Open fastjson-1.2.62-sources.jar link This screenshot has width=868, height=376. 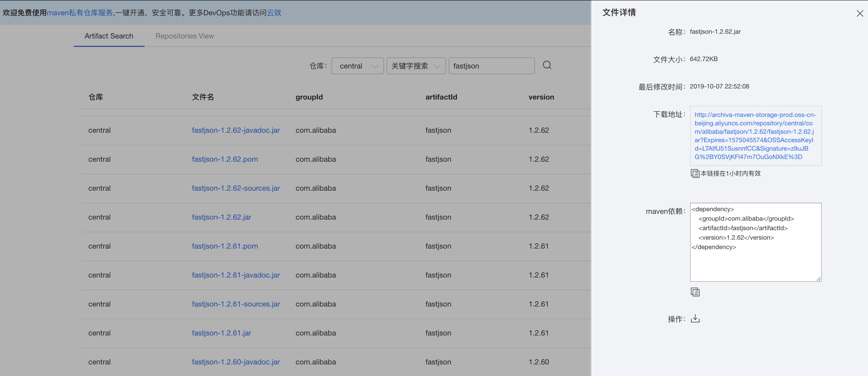(x=235, y=188)
